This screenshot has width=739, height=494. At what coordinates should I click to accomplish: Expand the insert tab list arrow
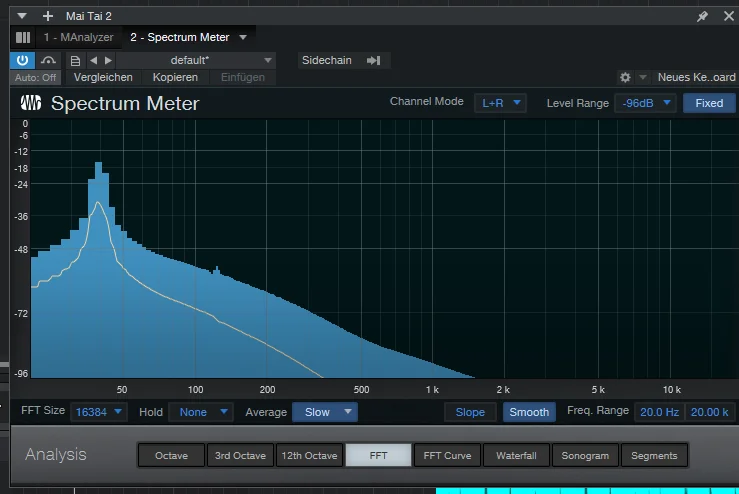click(x=243, y=37)
